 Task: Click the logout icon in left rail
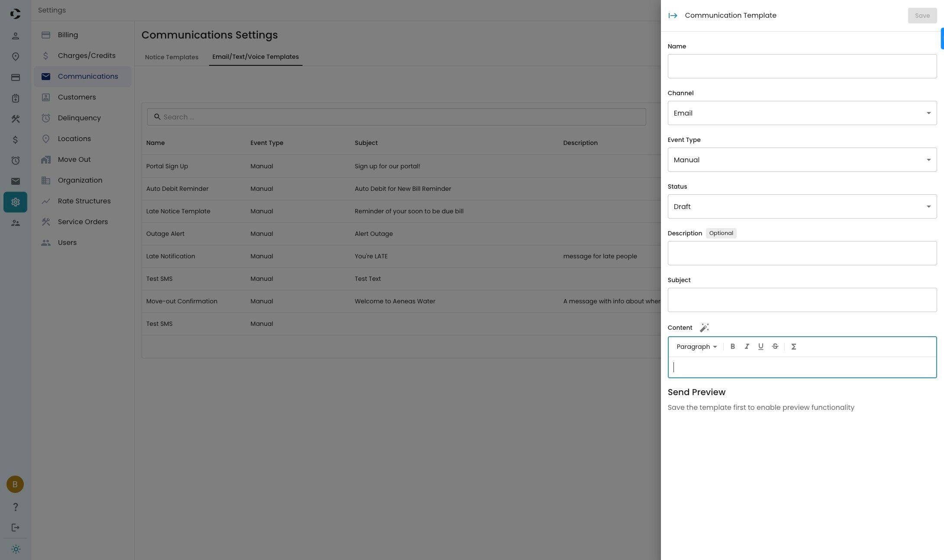(16, 528)
